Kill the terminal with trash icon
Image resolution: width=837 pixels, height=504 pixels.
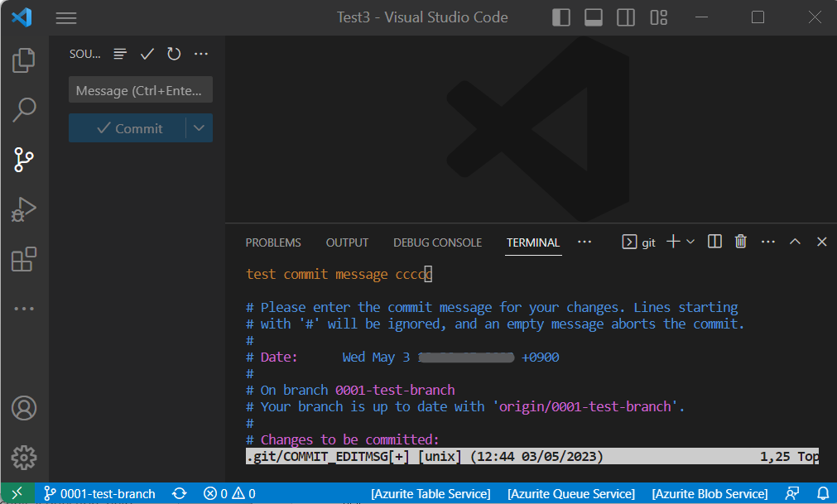pos(741,242)
